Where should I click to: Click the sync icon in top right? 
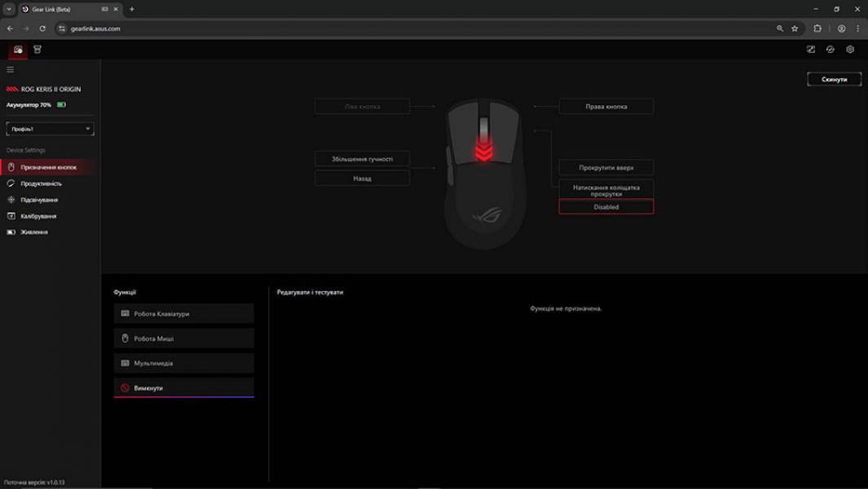[x=830, y=49]
